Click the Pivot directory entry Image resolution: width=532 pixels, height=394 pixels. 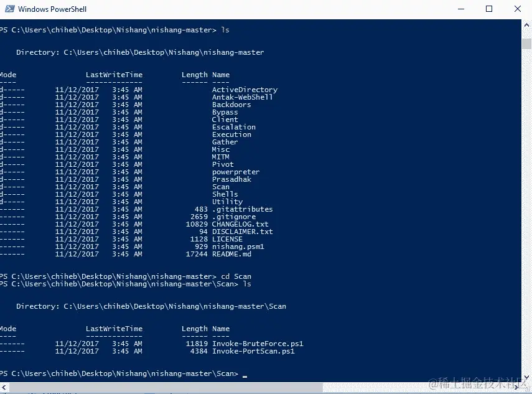tap(223, 164)
